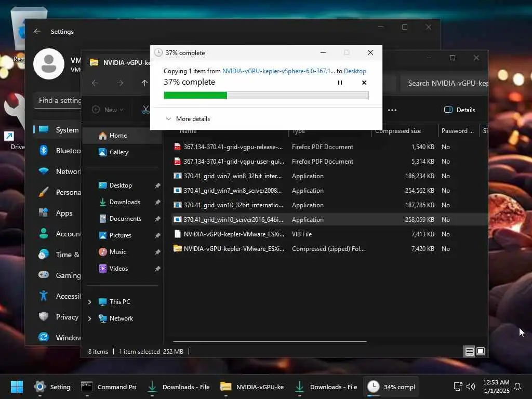Screen dimensions: 532x399
Task: Open pinned Documents folder
Action: 125,219
